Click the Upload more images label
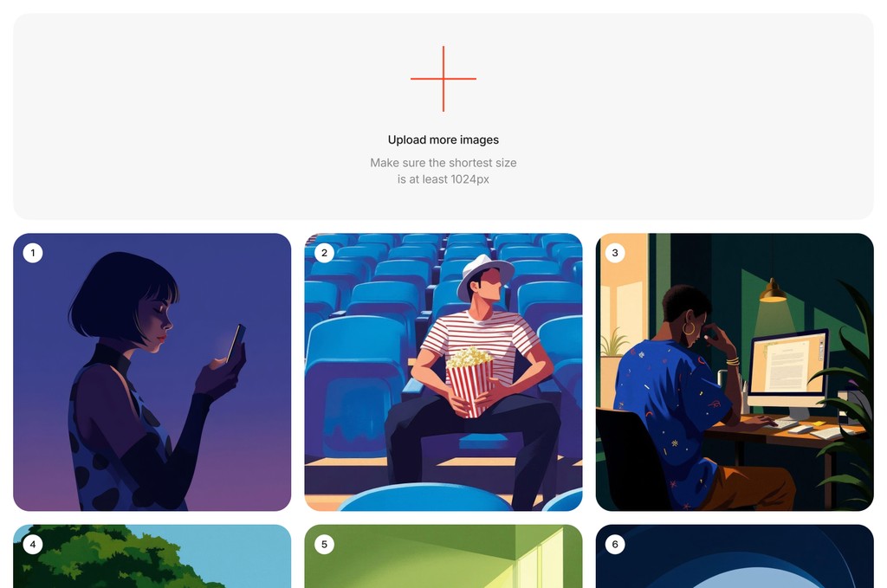 click(x=443, y=139)
